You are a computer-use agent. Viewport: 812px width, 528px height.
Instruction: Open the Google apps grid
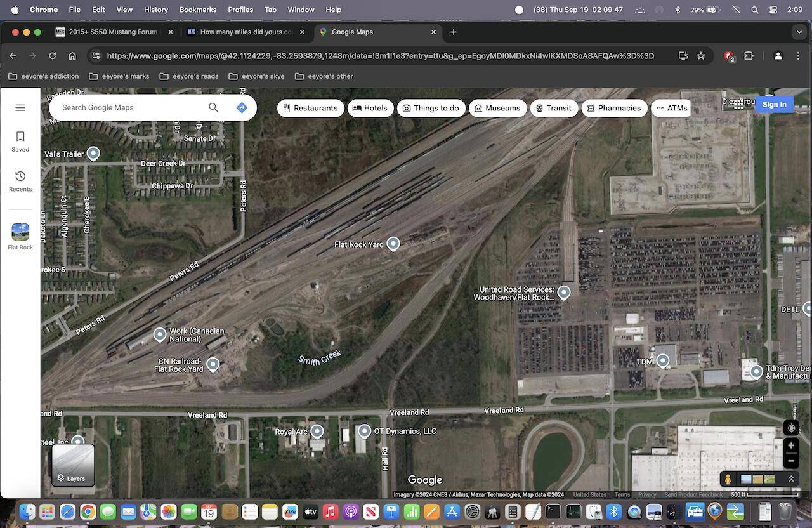[x=738, y=105]
